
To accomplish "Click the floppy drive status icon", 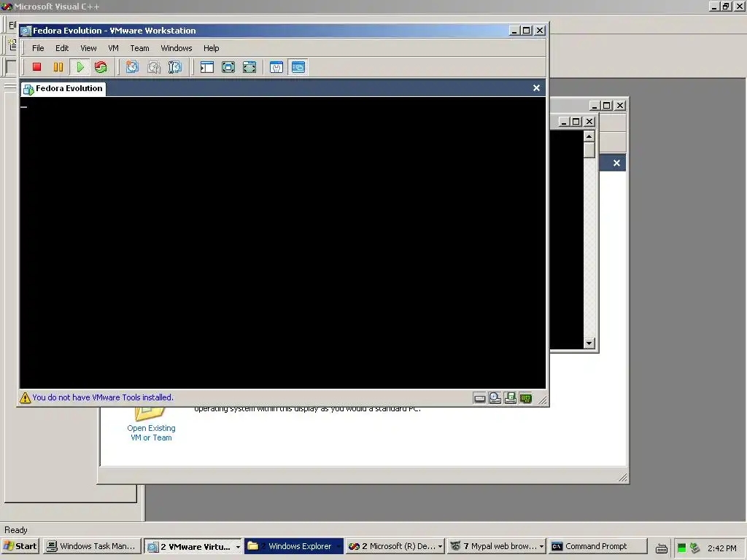I will point(510,398).
